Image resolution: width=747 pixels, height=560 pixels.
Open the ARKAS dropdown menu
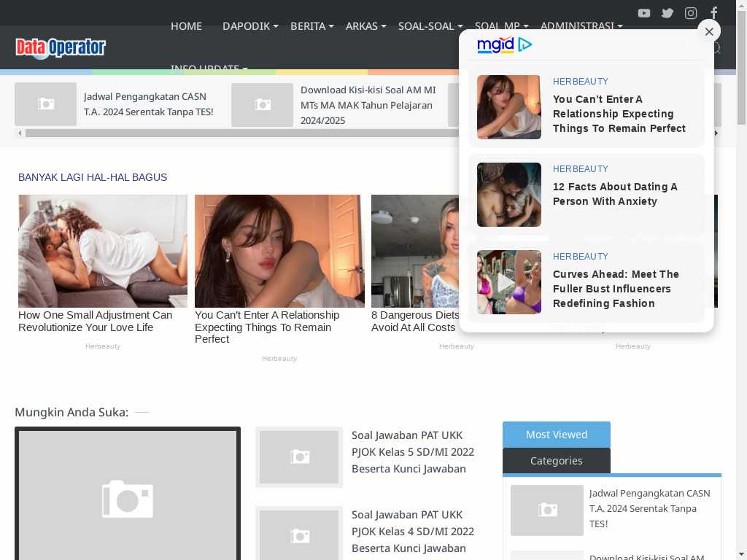coord(366,26)
